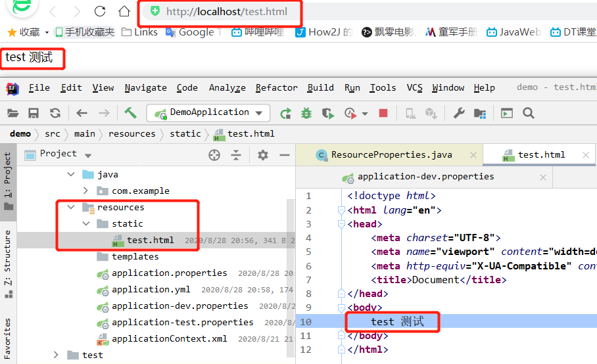Click the Rerun DemoApplication icon
The width and height of the screenshot is (597, 364).
point(285,113)
